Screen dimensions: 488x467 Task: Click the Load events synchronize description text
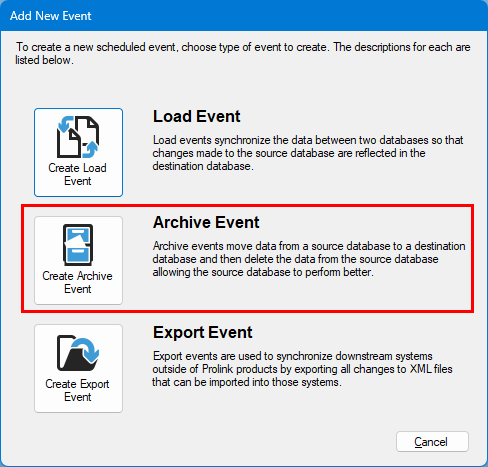[x=308, y=153]
